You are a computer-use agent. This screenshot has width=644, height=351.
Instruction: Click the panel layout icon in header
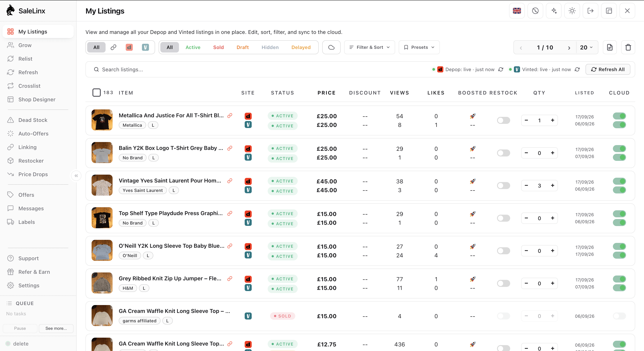[609, 11]
